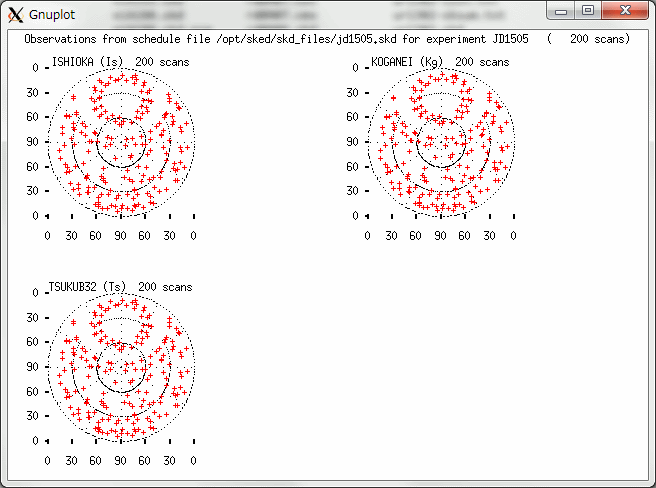Click the 90 label left of the KOGANEI plot

352,141
